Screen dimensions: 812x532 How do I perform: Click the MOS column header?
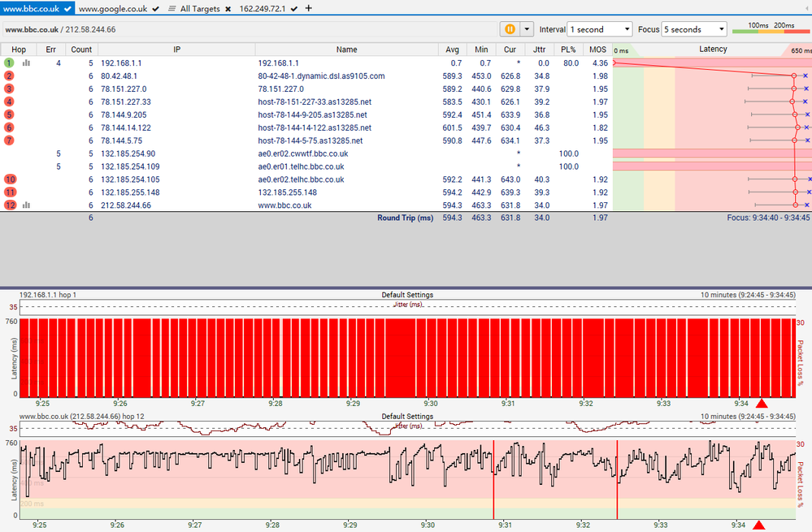(597, 50)
